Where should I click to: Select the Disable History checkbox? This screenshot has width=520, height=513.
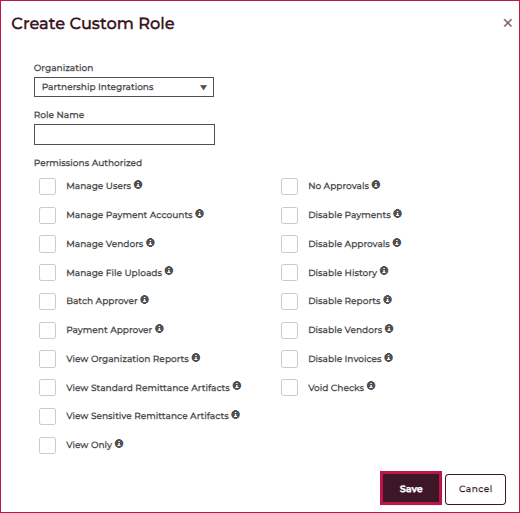click(289, 272)
